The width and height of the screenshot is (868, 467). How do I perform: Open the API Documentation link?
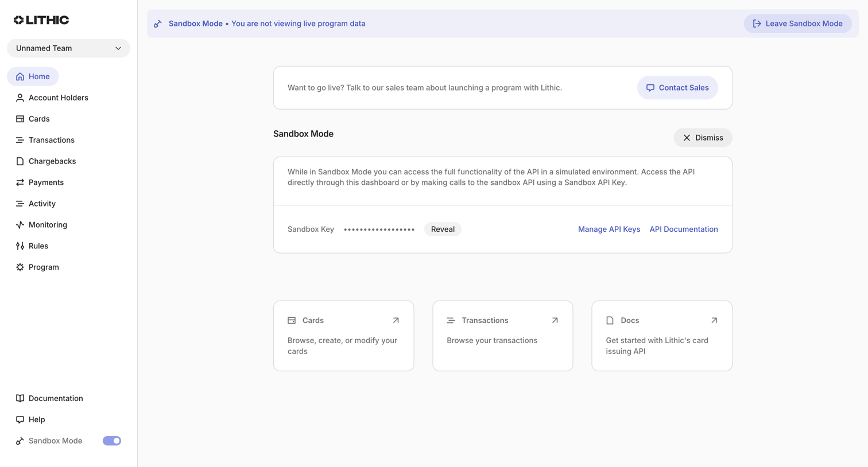point(684,229)
